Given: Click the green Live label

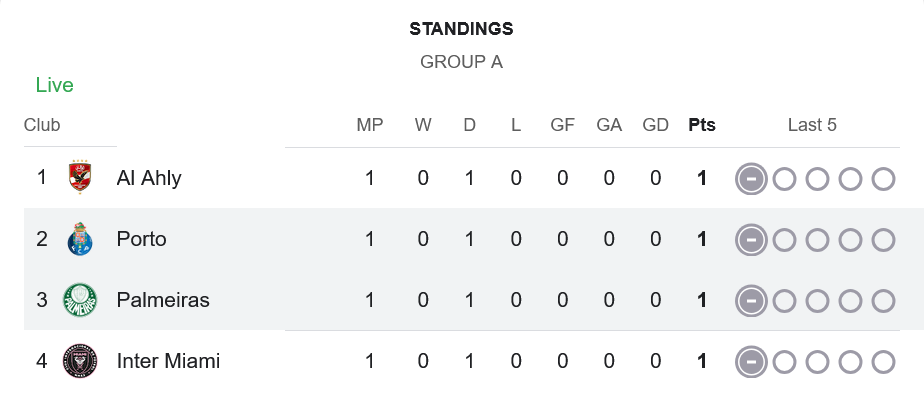Looking at the screenshot, I should pos(55,85).
